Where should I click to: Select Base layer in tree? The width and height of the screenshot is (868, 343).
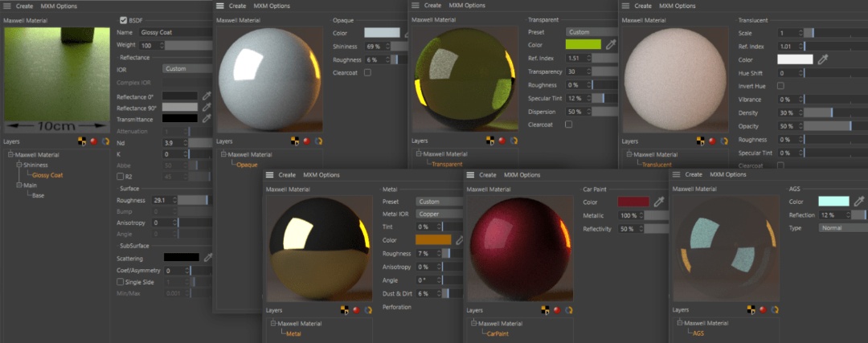(x=39, y=195)
